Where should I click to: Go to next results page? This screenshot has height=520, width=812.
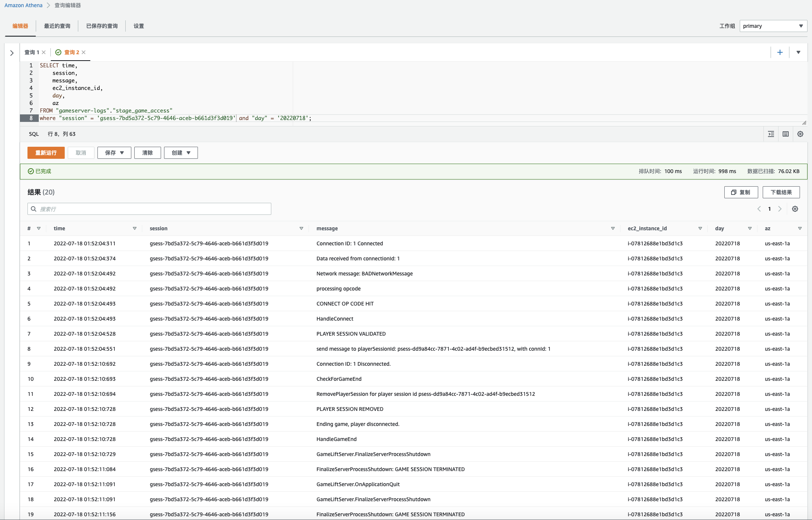(780, 209)
